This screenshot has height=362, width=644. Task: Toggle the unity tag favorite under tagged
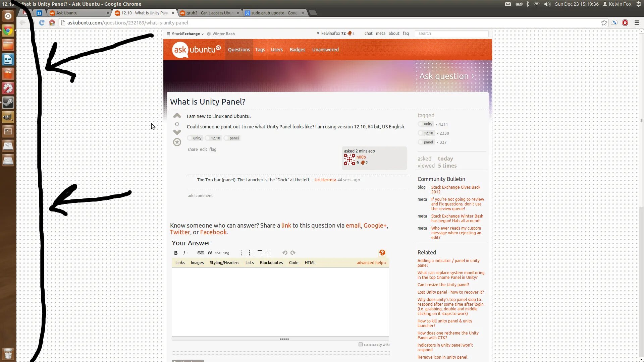[x=421, y=124]
